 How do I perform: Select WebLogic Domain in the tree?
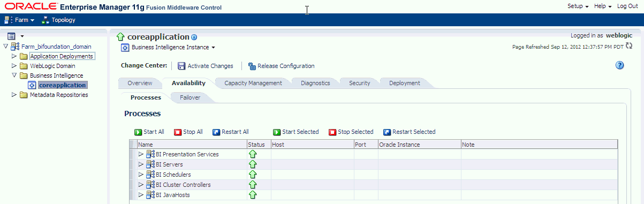pyautogui.click(x=52, y=66)
